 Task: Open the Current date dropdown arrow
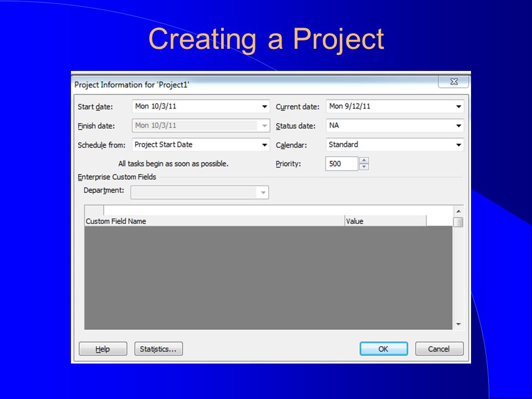tap(458, 106)
